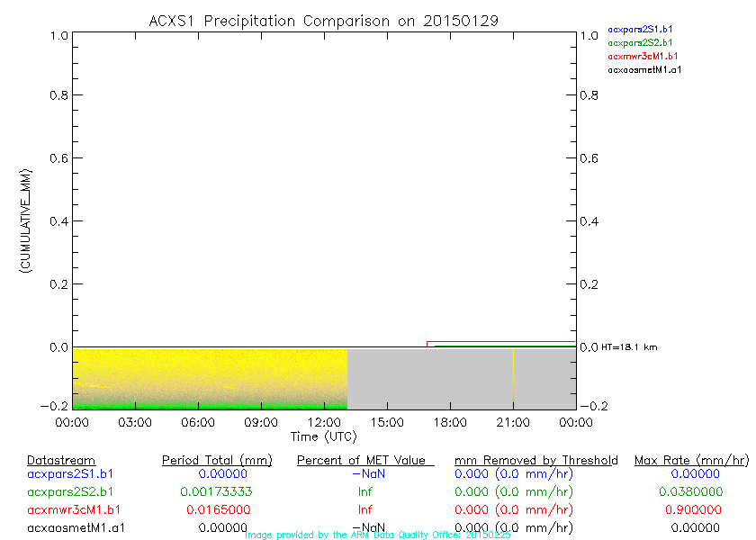Click the Datastream column header
Screen dimensions: 756x540
[61, 460]
